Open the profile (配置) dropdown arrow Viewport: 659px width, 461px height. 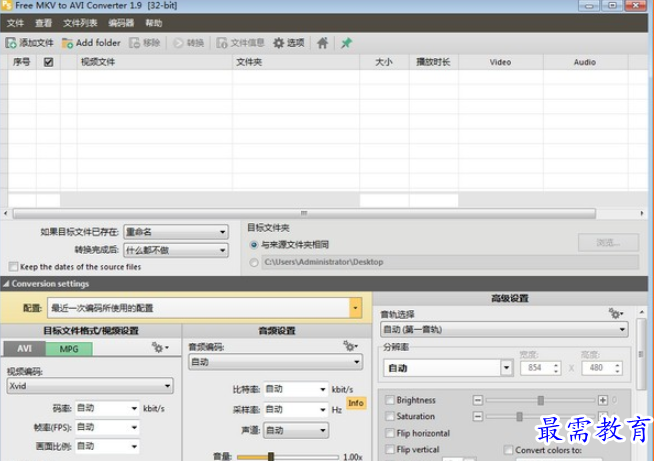point(355,308)
